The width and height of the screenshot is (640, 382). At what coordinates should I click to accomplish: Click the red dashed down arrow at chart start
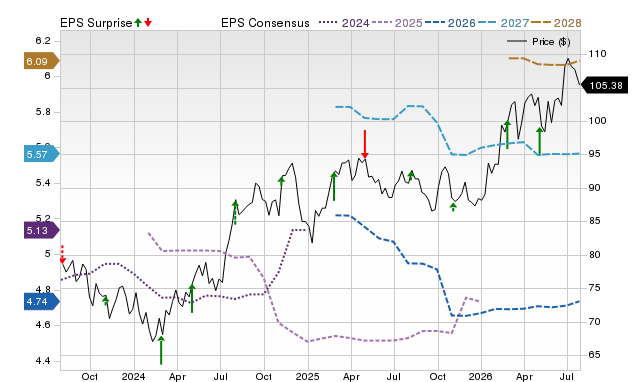click(62, 254)
